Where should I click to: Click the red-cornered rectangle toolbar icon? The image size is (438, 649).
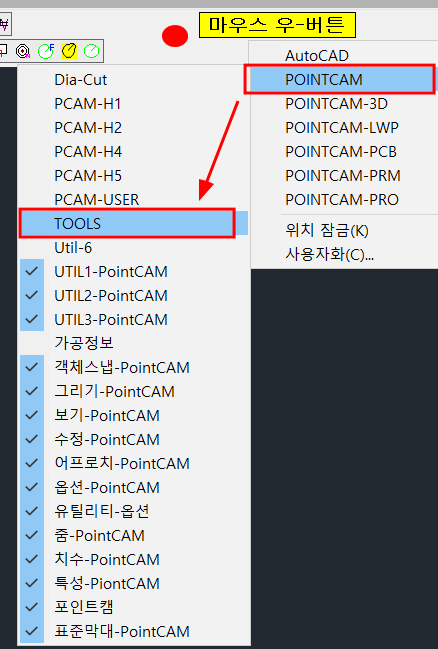click(x=3, y=51)
